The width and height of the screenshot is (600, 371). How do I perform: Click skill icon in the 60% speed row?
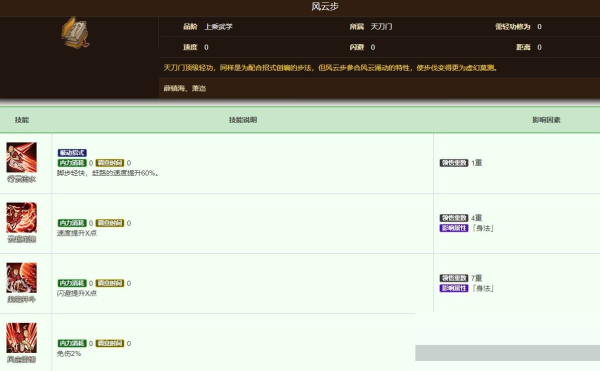(x=21, y=157)
